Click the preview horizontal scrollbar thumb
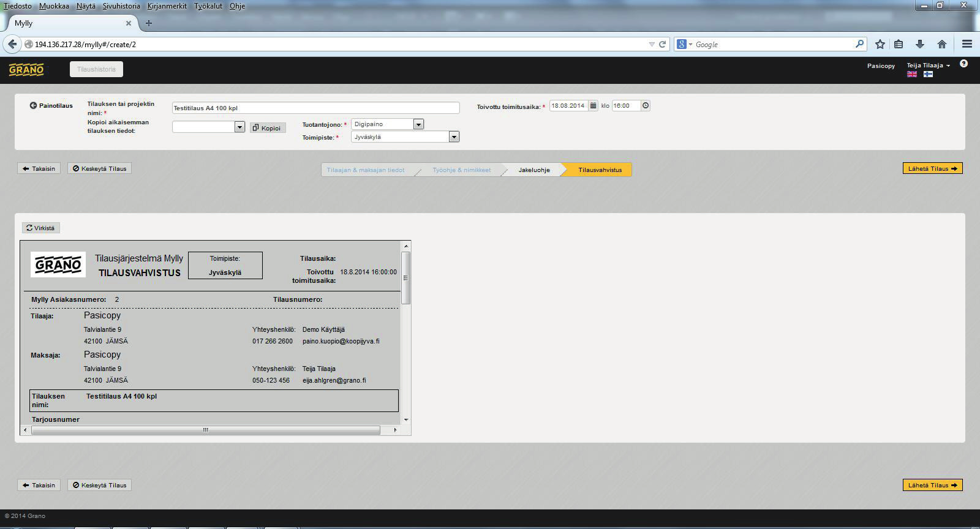Screen dimensions: 980x529 point(206,430)
